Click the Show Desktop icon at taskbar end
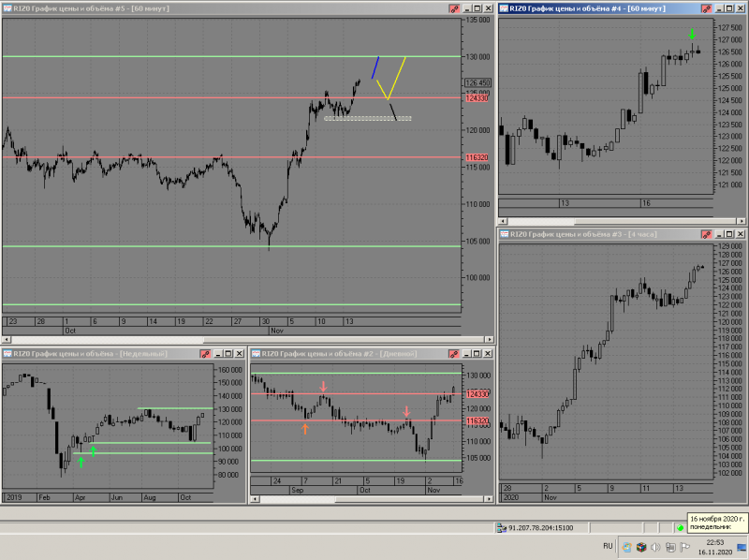Screen dimensions: 749x560 click(742, 548)
